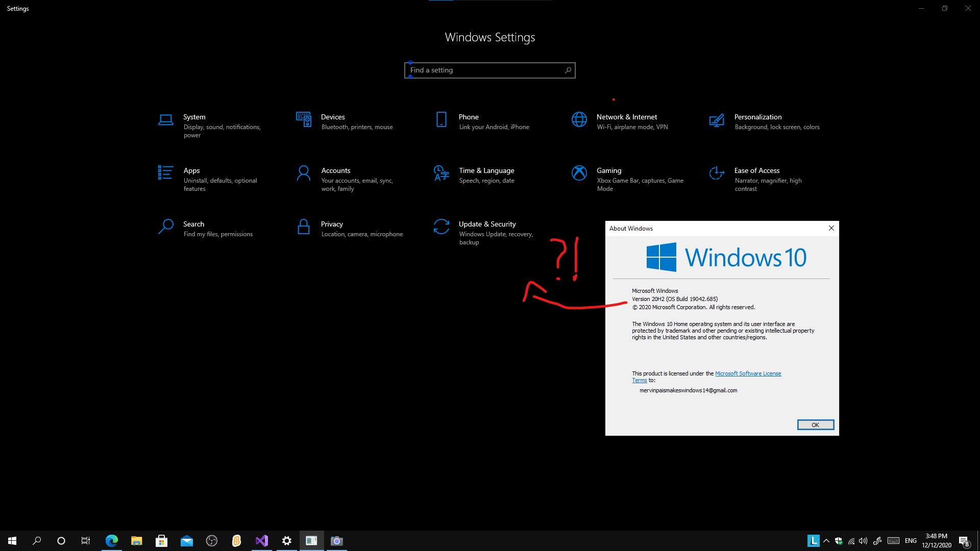Close the About Windows dialog
The image size is (980, 551).
coord(831,228)
